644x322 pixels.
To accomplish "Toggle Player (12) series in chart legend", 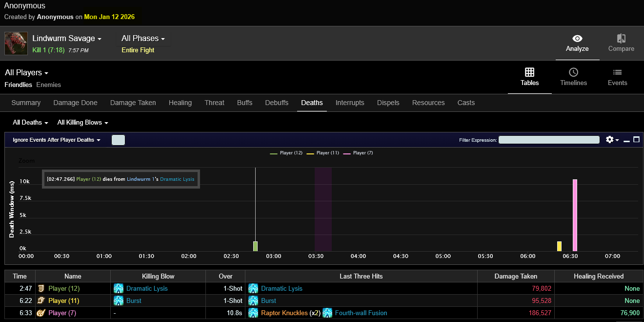I will point(286,153).
